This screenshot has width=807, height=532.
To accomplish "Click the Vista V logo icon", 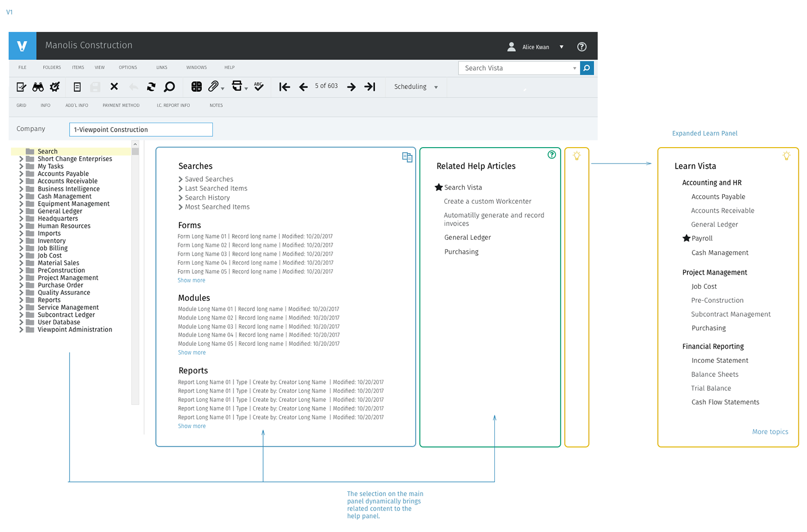I will click(22, 46).
